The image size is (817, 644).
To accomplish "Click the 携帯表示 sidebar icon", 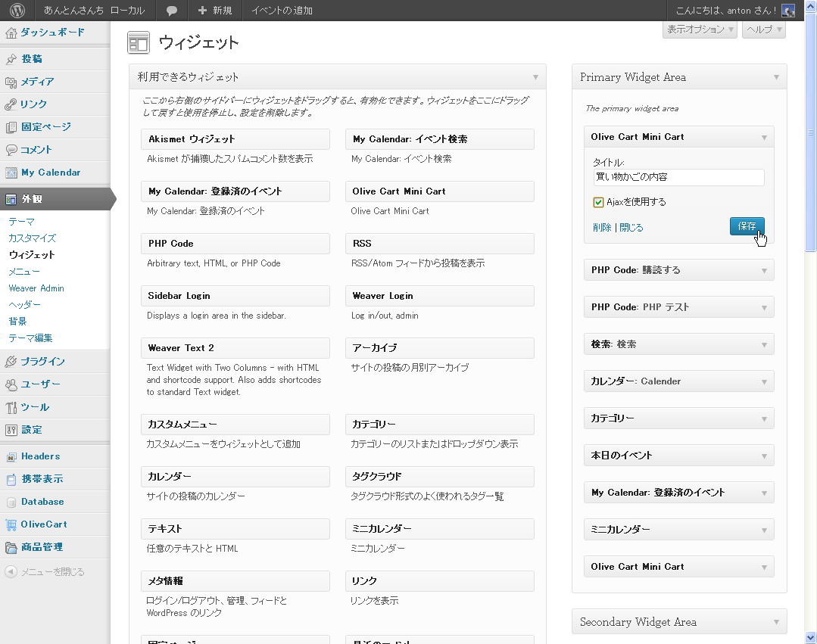I will point(11,480).
